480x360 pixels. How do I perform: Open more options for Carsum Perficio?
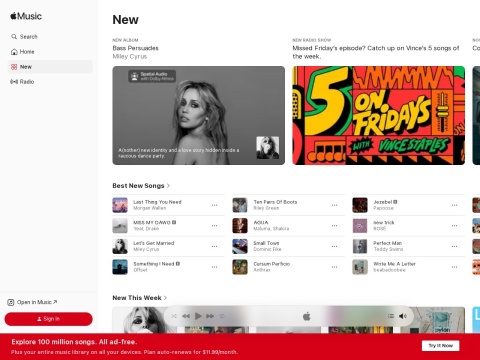(x=334, y=267)
